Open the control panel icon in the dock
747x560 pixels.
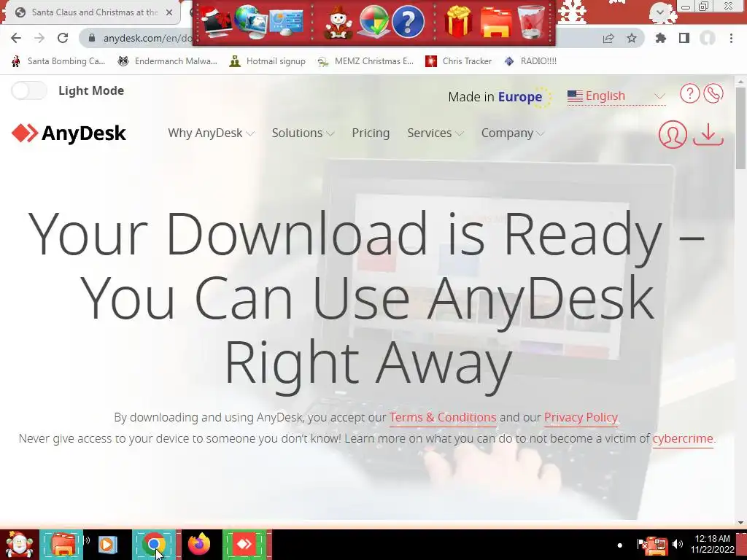coord(286,21)
